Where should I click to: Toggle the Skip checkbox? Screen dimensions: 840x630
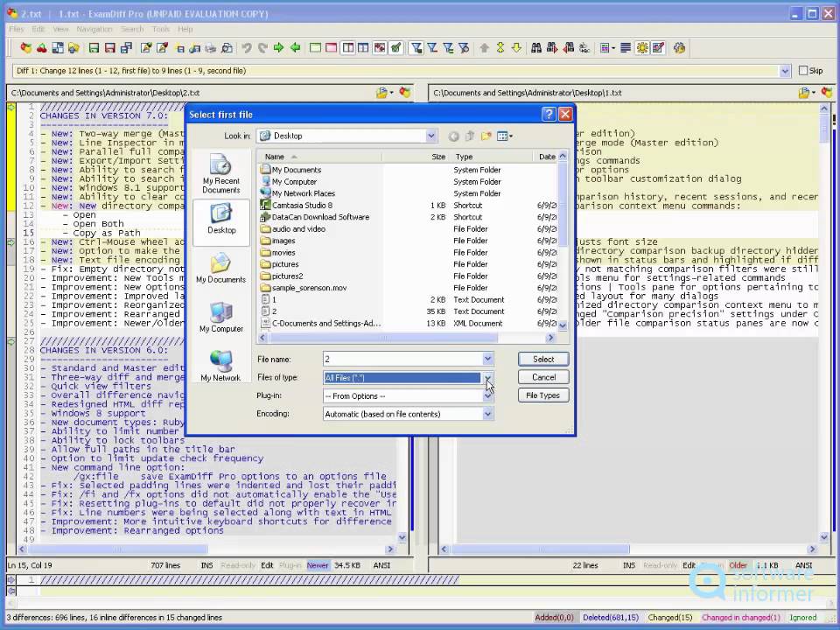803,71
